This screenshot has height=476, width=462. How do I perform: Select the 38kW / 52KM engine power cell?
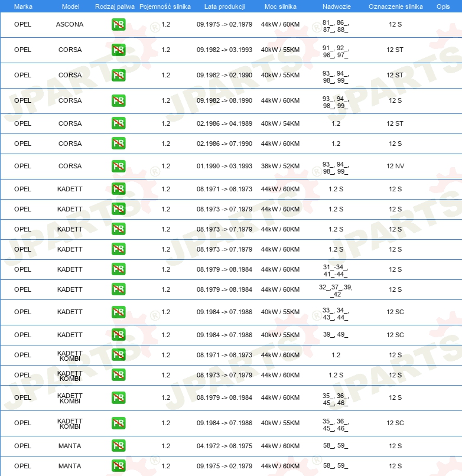280,166
